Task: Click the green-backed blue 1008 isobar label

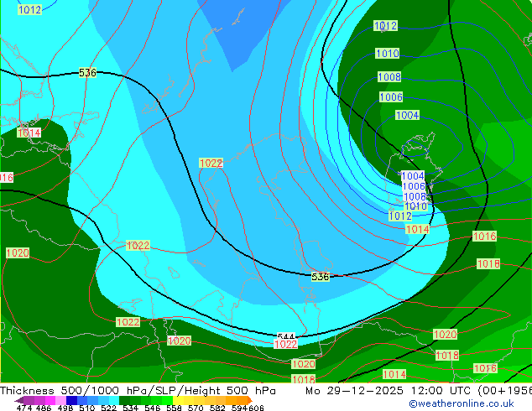Action: [x=389, y=77]
